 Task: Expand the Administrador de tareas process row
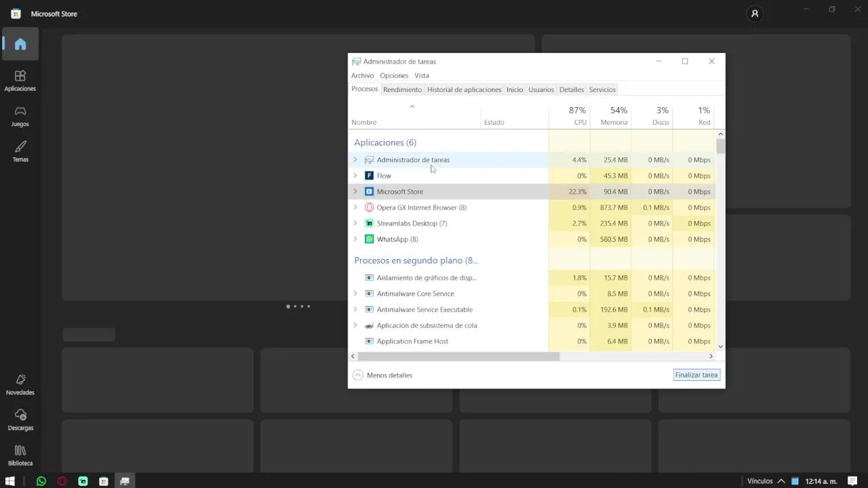[x=355, y=160]
